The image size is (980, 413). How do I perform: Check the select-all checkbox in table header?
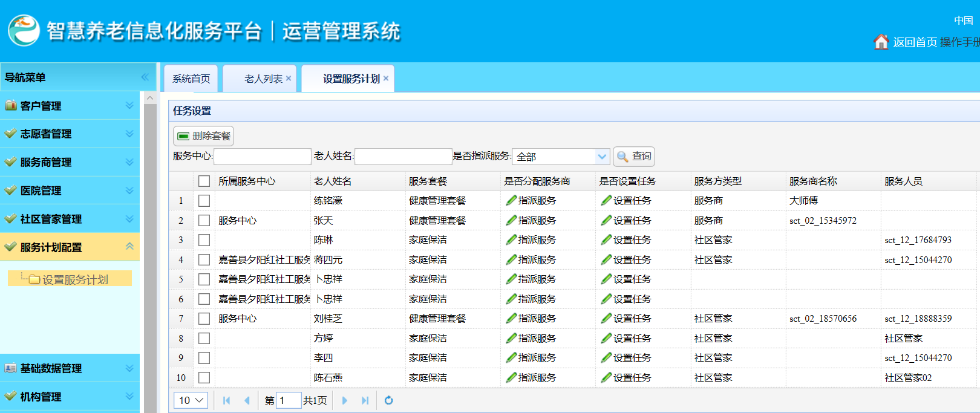pyautogui.click(x=204, y=181)
